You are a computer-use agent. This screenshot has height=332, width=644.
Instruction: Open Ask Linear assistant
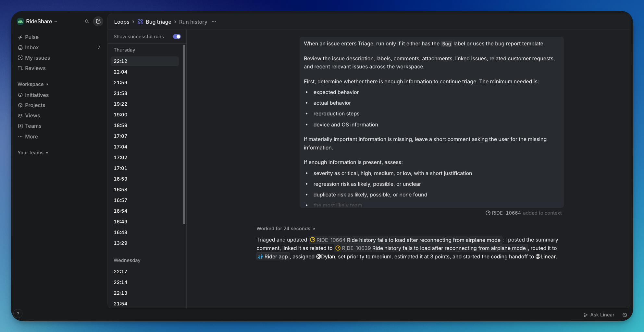click(x=599, y=315)
